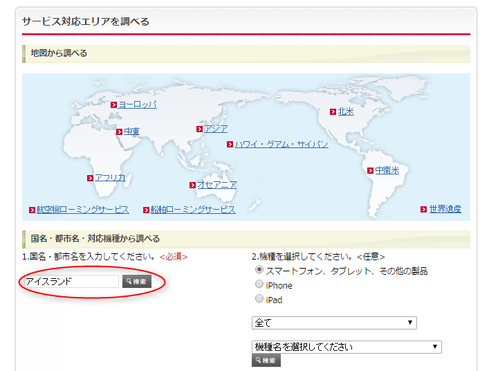Open the 船舶ローミングサービス link
The height and width of the screenshot is (371, 480).
pos(193,210)
